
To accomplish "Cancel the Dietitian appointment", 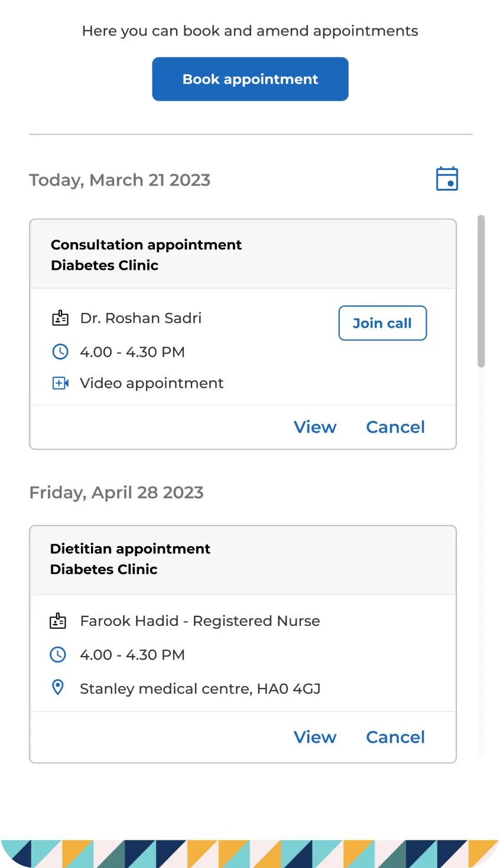I will tap(395, 737).
